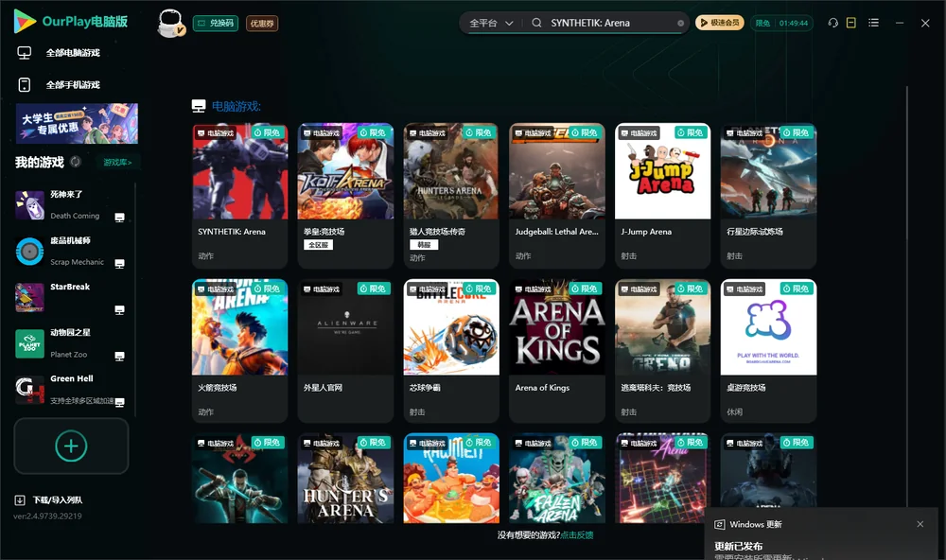Open the list menu icon in title bar
The image size is (946, 560).
(x=873, y=23)
